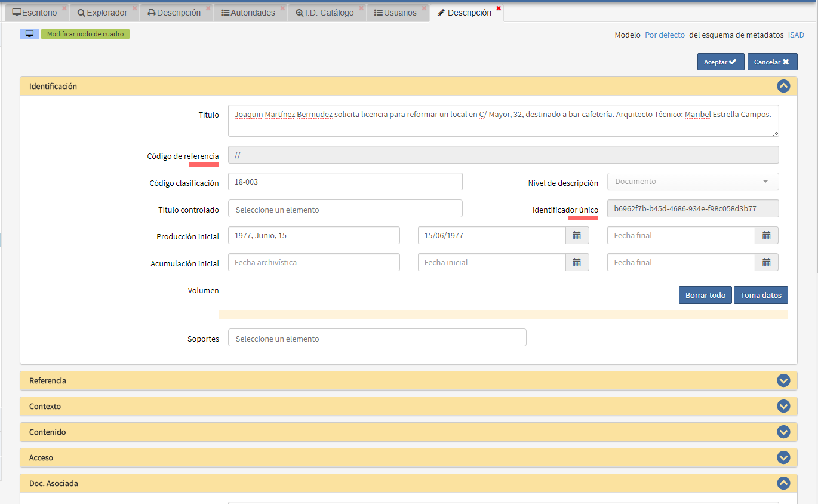Click the Borrar todo button

tap(705, 295)
